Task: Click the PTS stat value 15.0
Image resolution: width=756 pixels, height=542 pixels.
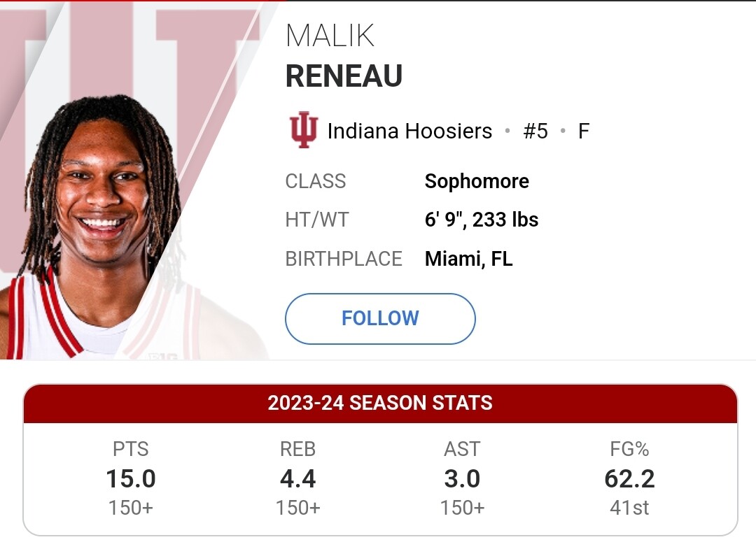Action: pos(131,479)
